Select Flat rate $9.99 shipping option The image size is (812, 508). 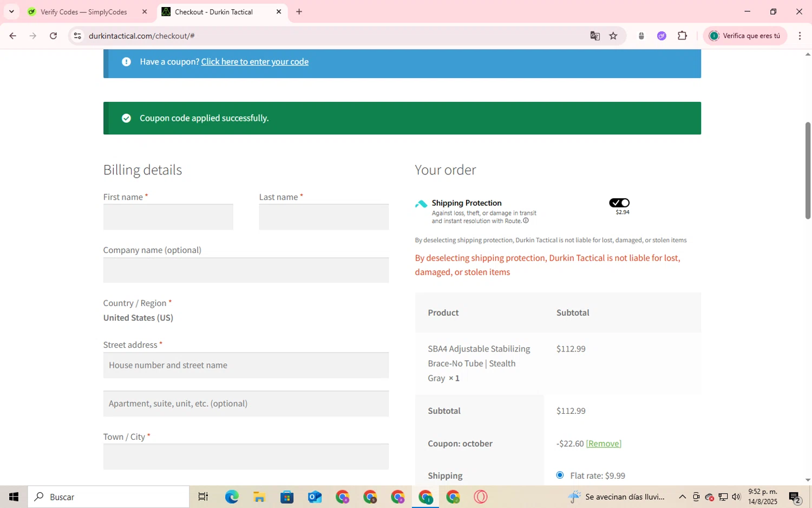pos(560,475)
